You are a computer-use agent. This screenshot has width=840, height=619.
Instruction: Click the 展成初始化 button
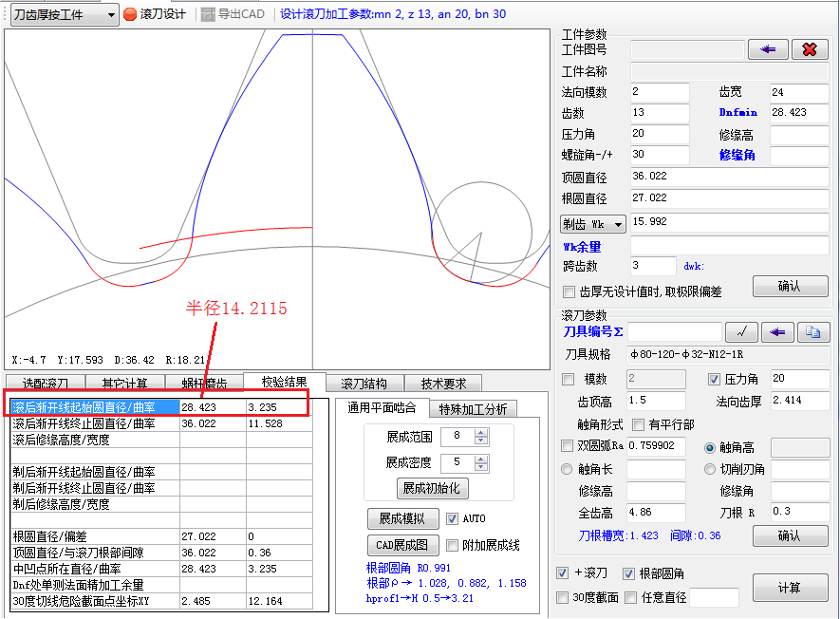point(432,489)
